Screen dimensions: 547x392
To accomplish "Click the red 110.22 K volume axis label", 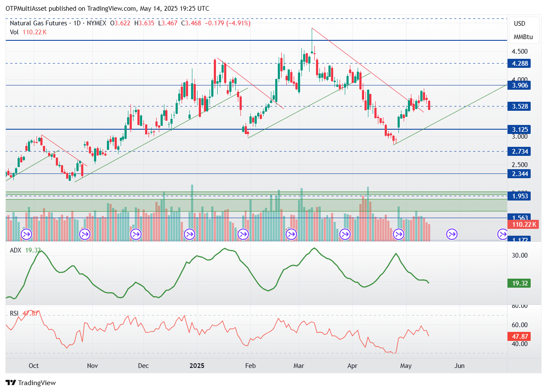I will (523, 225).
